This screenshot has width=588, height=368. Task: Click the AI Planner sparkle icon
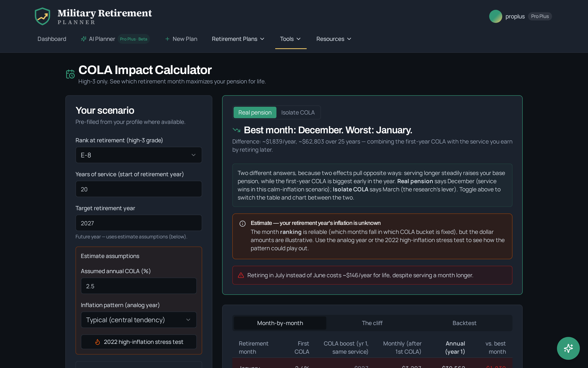click(x=84, y=39)
